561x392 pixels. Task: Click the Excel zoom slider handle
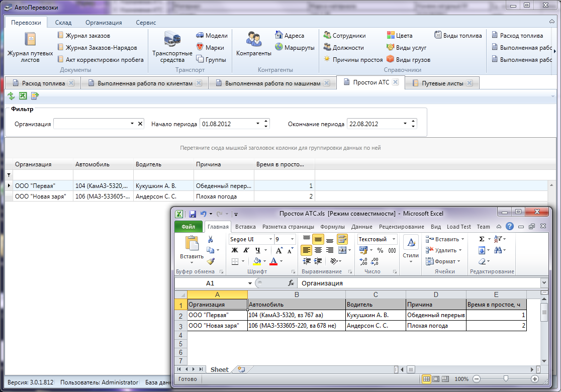(506, 379)
